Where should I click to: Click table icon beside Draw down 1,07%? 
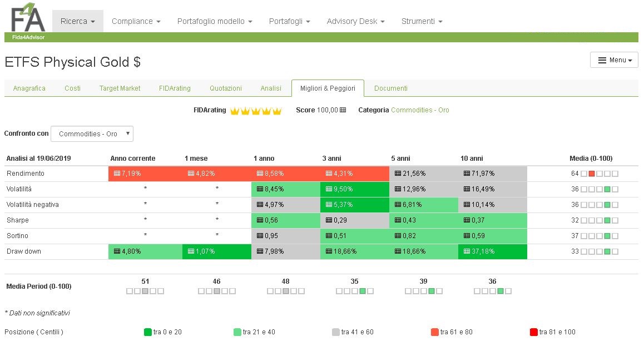[191, 251]
